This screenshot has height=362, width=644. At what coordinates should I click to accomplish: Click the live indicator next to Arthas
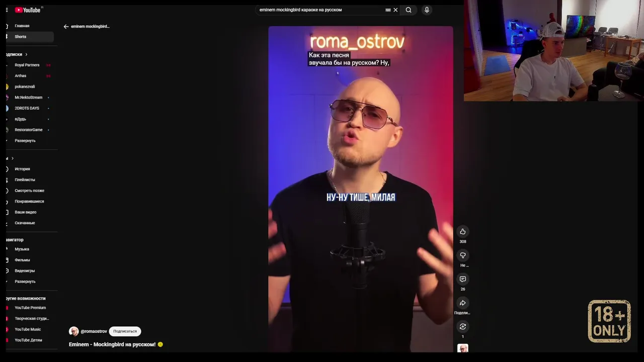(x=48, y=76)
